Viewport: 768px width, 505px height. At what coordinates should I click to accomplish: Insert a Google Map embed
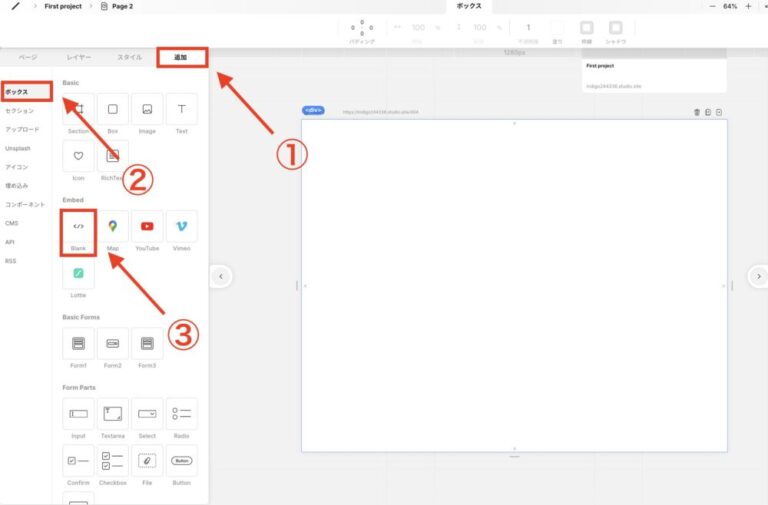pos(113,227)
